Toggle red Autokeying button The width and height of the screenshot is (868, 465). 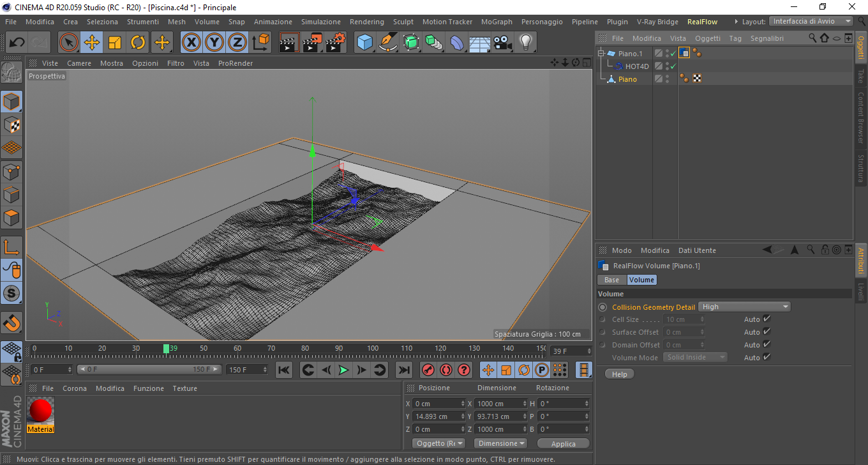[x=445, y=370]
